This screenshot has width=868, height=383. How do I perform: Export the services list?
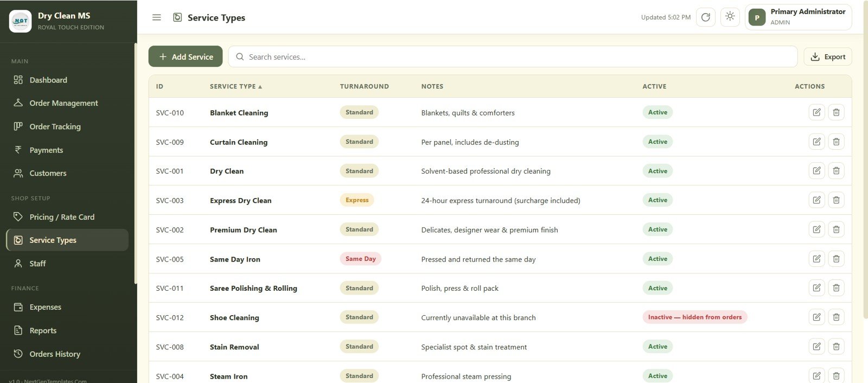[x=828, y=56]
